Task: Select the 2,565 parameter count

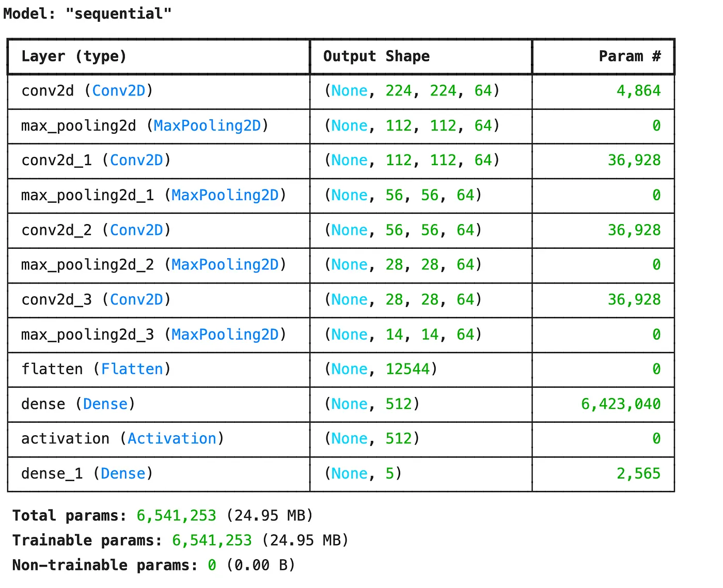Action: [638, 473]
